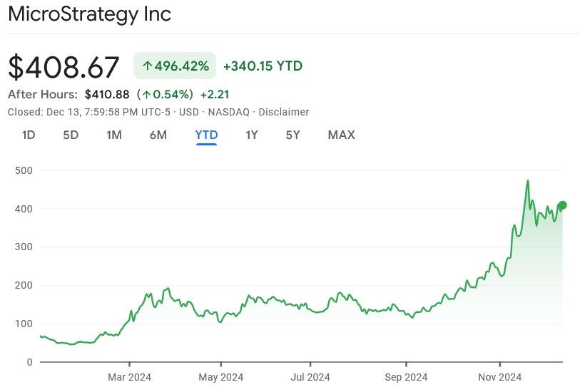The height and width of the screenshot is (392, 580).
Task: Click the 496.42% gain badge
Action: tap(175, 66)
